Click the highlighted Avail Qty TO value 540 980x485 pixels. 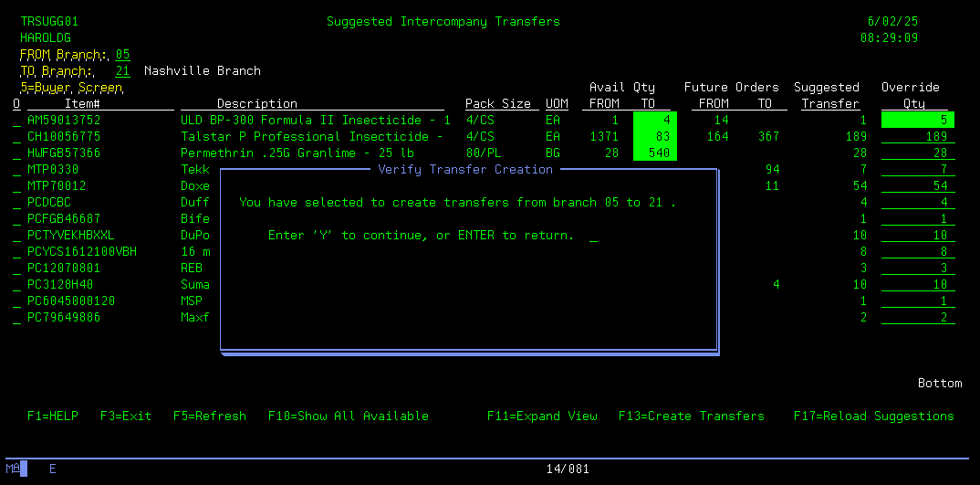(x=654, y=153)
